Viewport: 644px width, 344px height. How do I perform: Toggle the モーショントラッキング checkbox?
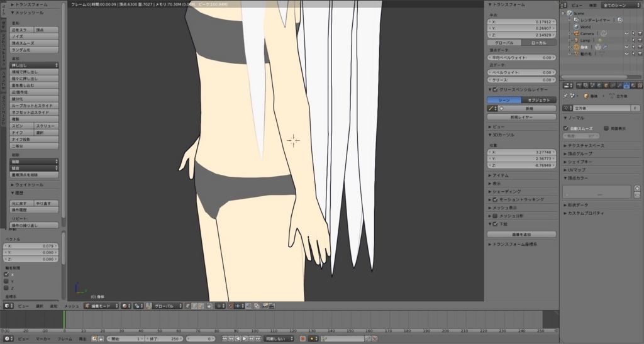[495, 199]
